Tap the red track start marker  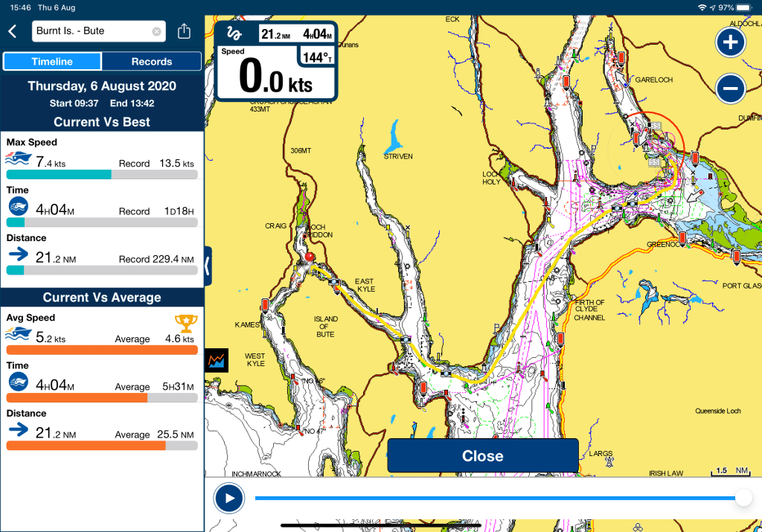[x=307, y=259]
